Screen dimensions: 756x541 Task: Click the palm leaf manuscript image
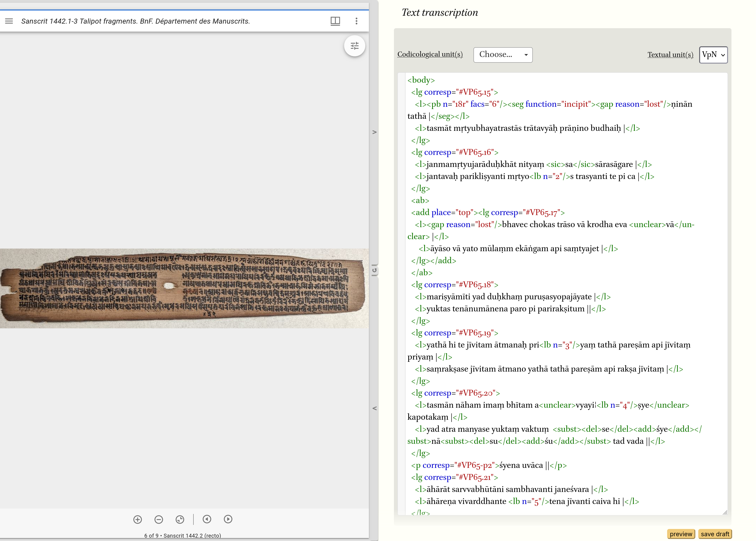tap(183, 288)
